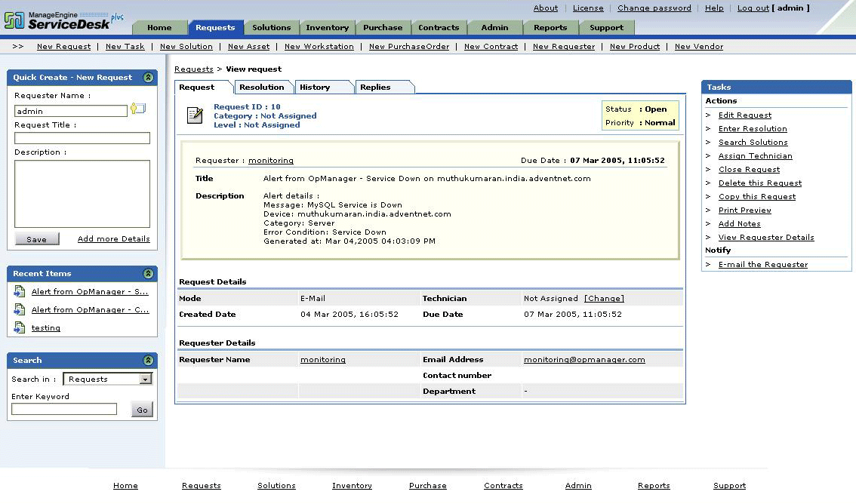The image size is (856, 504).
Task: Click the Log out link
Action: (x=753, y=8)
